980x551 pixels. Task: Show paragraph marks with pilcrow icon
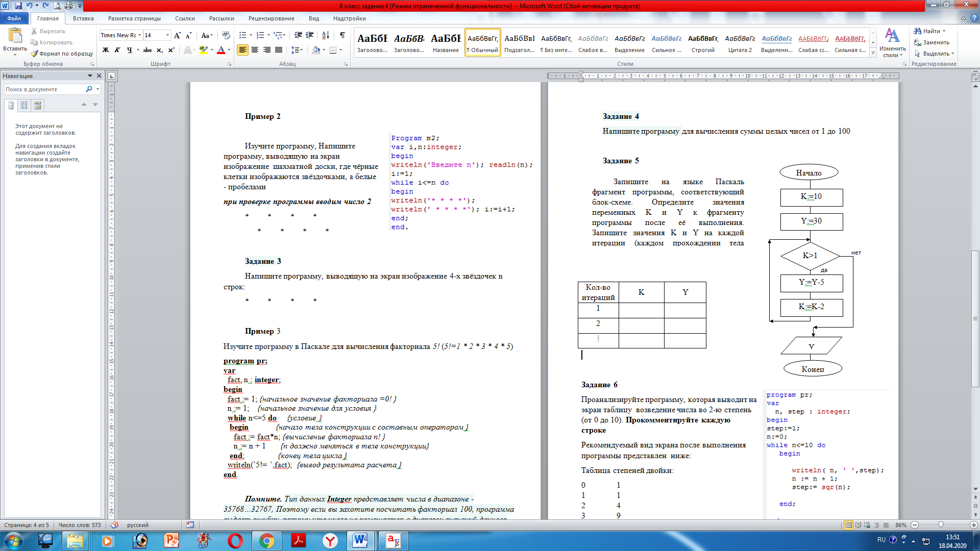point(342,35)
